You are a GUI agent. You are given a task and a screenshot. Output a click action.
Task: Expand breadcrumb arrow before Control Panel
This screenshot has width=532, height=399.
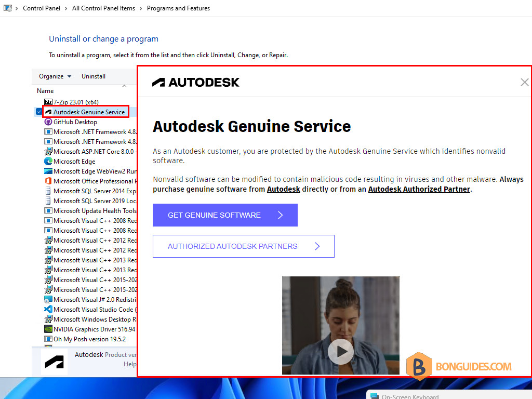pyautogui.click(x=17, y=8)
